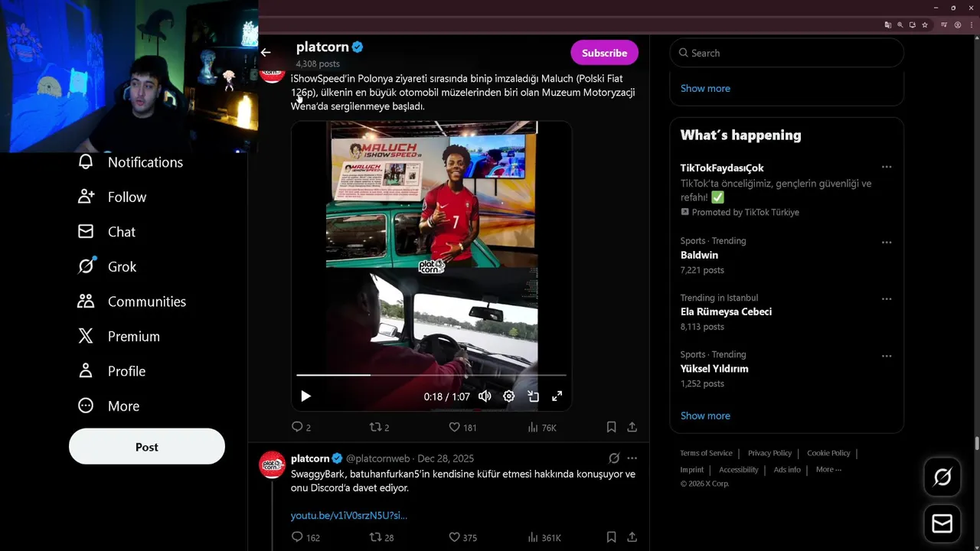Open Chrome three-dot menu

coord(970,24)
